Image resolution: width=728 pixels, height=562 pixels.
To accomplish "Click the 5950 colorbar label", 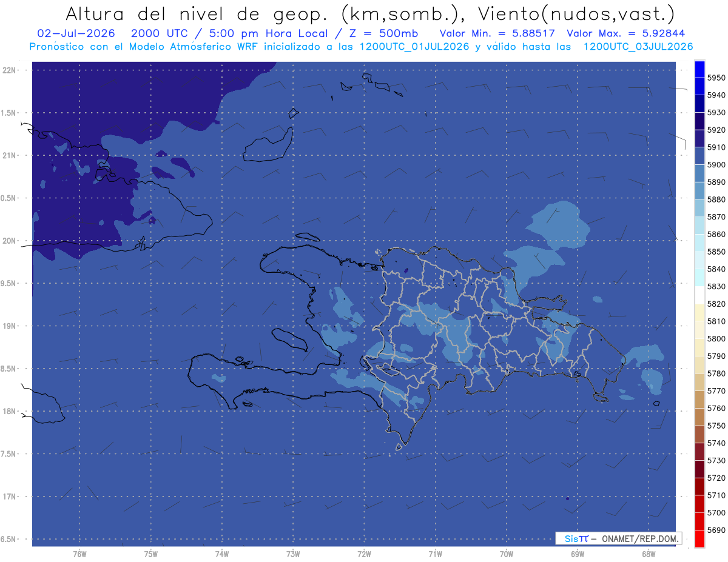I will pos(716,78).
